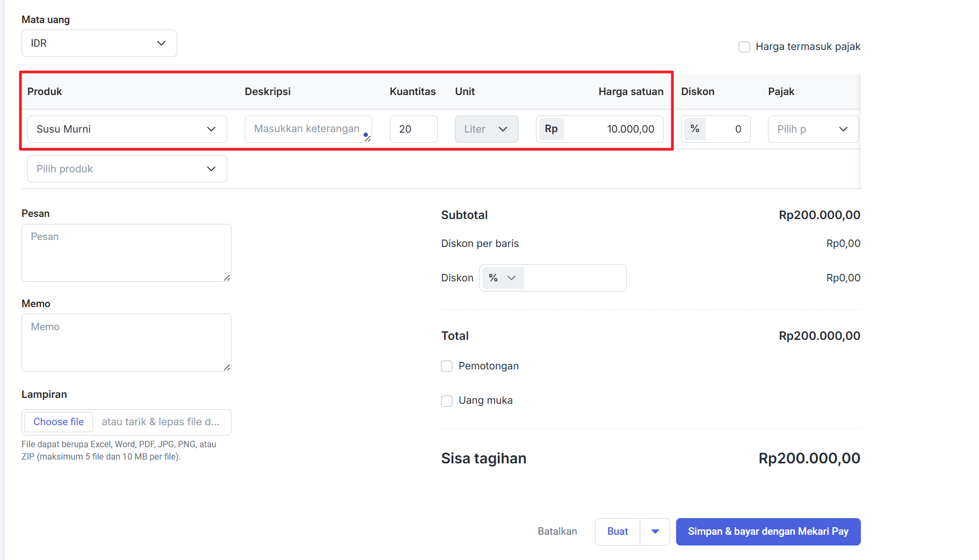Image resolution: width=979 pixels, height=560 pixels.
Task: Click the Choose file button
Action: click(x=59, y=422)
